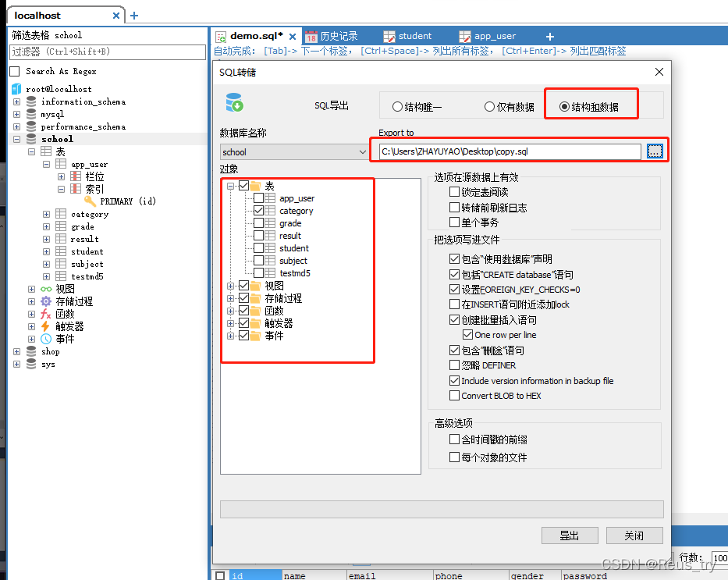The height and width of the screenshot is (580, 728).
Task: Click the testmd5 table icon in left tree
Action: tap(61, 276)
